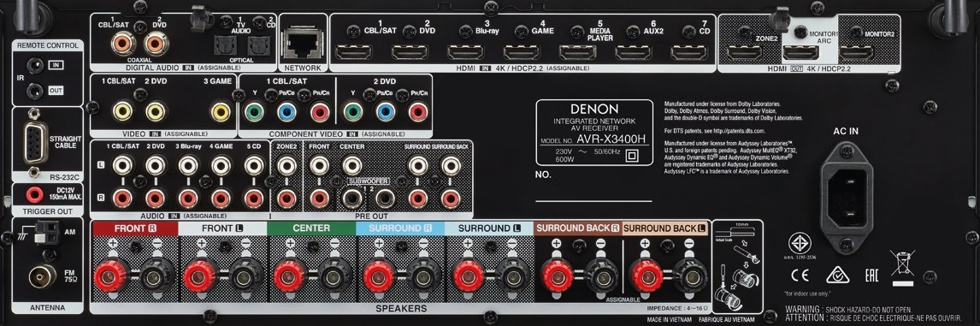Click the ZONE2 left pre-out jack
The width and height of the screenshot is (980, 326).
pyautogui.click(x=286, y=165)
